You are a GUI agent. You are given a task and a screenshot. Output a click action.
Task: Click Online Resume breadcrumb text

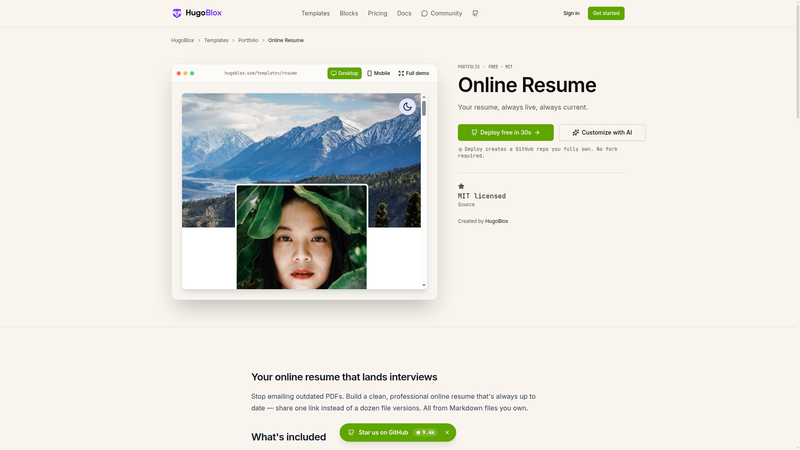pos(286,40)
